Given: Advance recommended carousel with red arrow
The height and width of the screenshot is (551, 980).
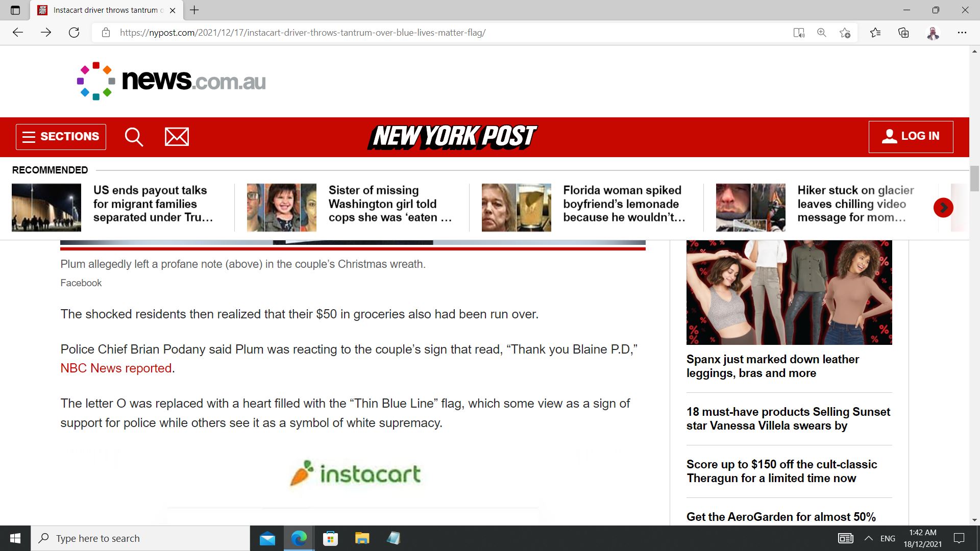Looking at the screenshot, I should (943, 208).
